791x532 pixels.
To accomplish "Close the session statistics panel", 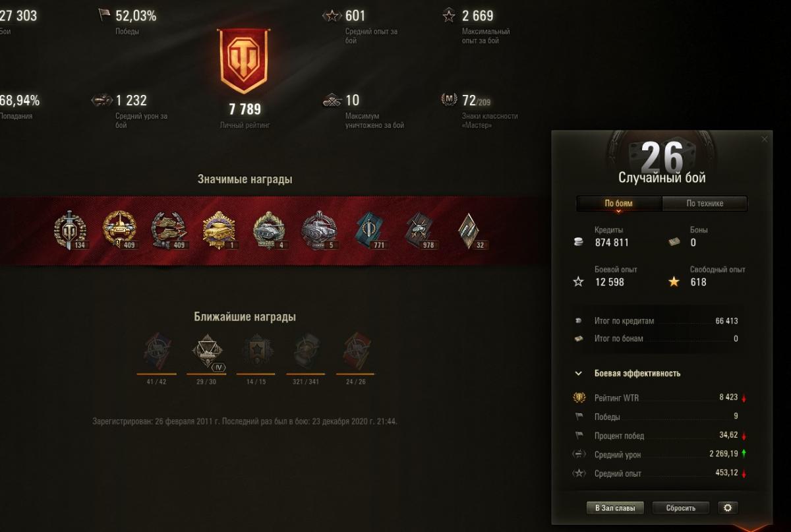I will coord(765,139).
